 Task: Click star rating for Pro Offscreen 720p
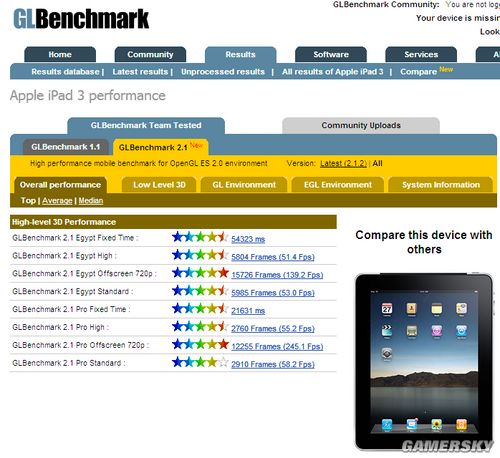click(x=200, y=344)
